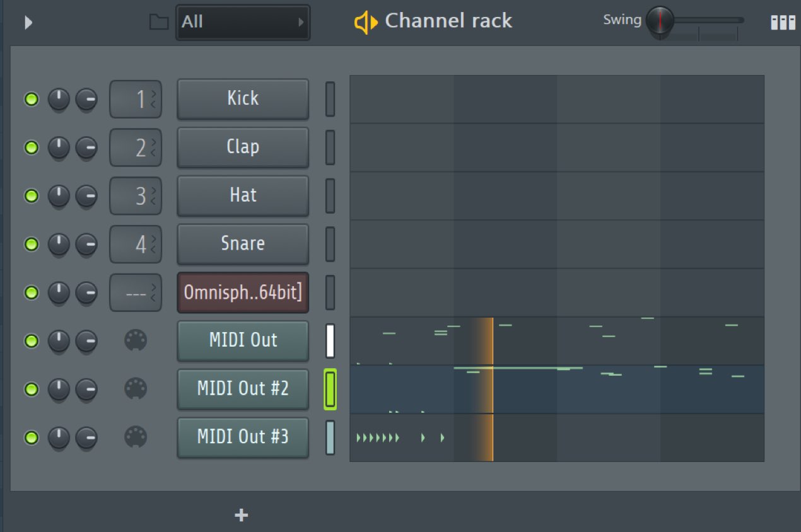Click the Omnisphere panning knob
This screenshot has width=801, height=532.
pos(59,292)
